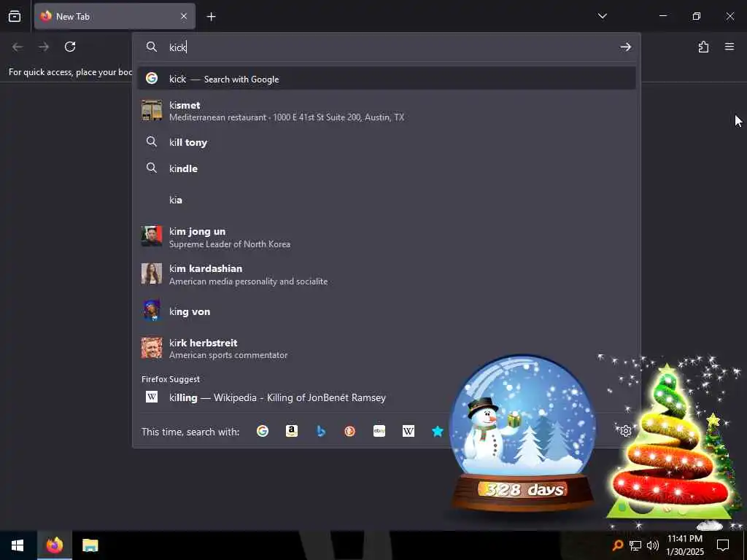
Task: Open the Windows Start menu
Action: pos(18,545)
